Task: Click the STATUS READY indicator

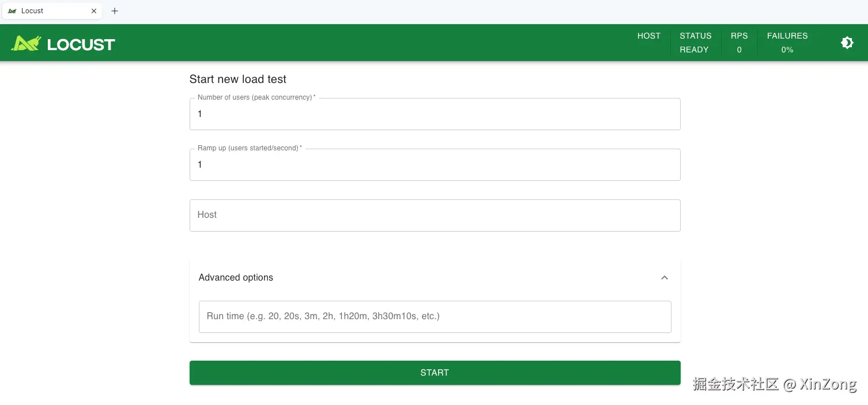Action: (x=695, y=43)
